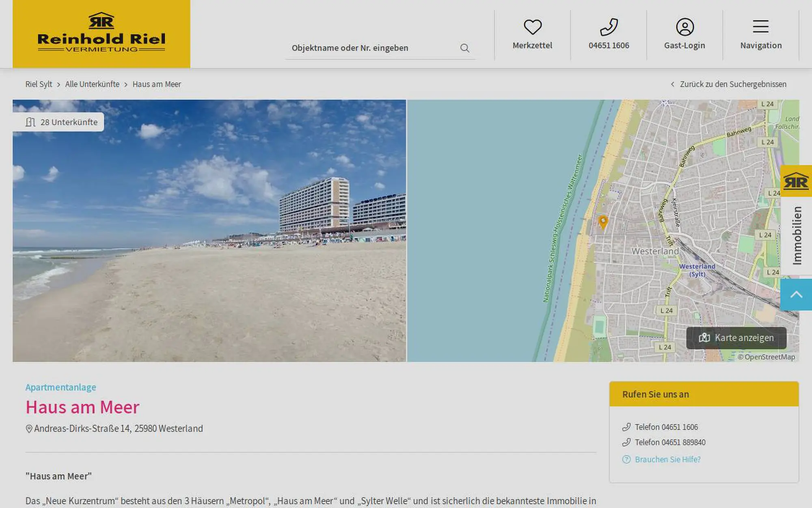
Task: Open the Navigation hamburger menu
Action: click(760, 27)
